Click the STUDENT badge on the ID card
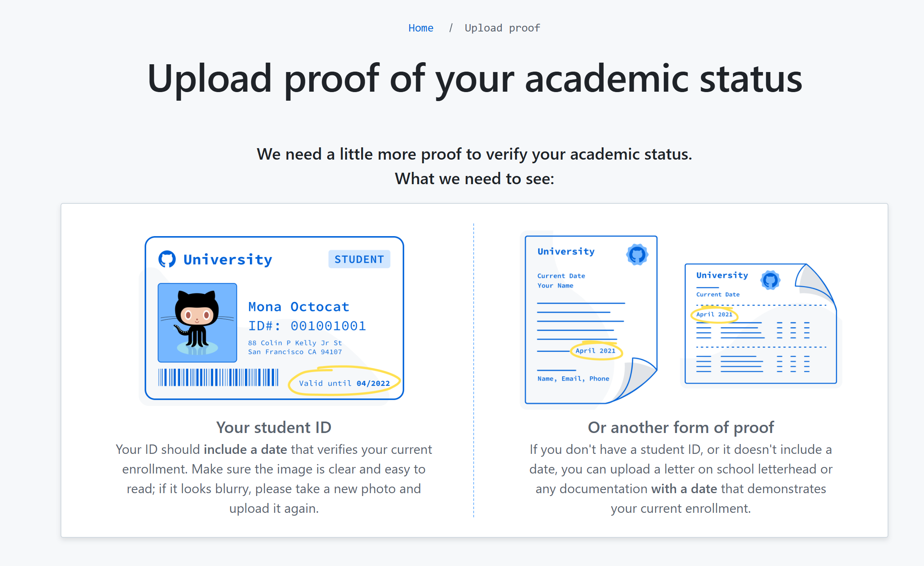Image resolution: width=924 pixels, height=566 pixels. [359, 259]
